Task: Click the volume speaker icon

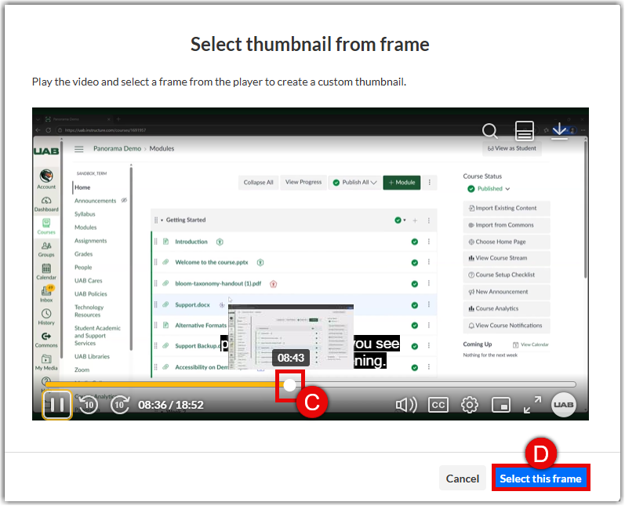Action: pyautogui.click(x=406, y=405)
